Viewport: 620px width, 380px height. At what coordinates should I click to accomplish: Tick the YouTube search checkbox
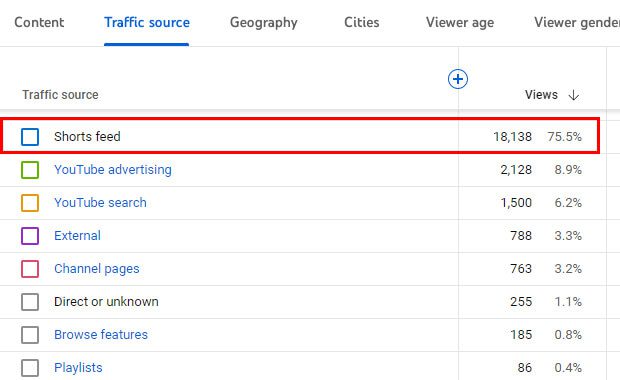pos(30,203)
